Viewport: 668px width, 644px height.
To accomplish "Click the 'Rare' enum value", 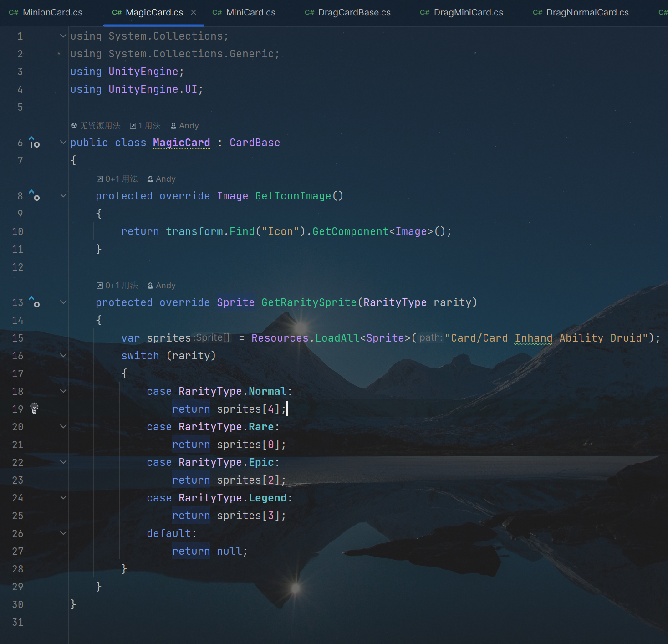I will pyautogui.click(x=261, y=427).
